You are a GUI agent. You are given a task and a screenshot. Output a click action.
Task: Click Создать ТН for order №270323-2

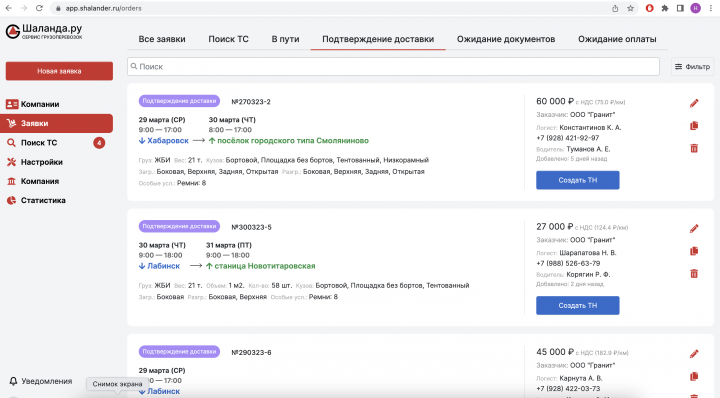(x=578, y=180)
